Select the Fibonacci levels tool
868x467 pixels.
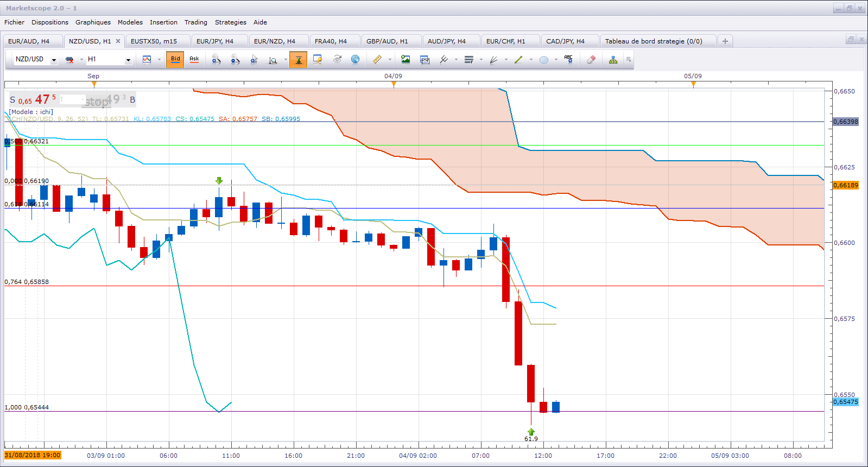point(469,60)
